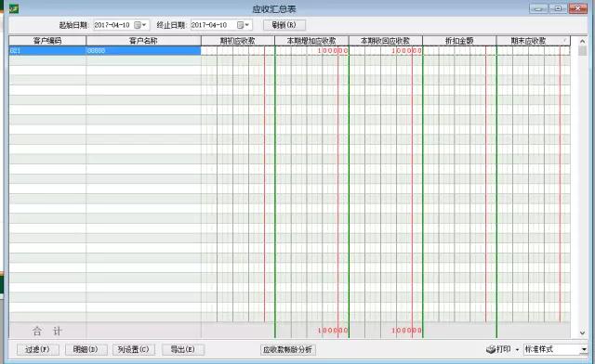Screen dimensions: 595x364
Task: Click the 刷新(R) refresh button
Action: (284, 25)
